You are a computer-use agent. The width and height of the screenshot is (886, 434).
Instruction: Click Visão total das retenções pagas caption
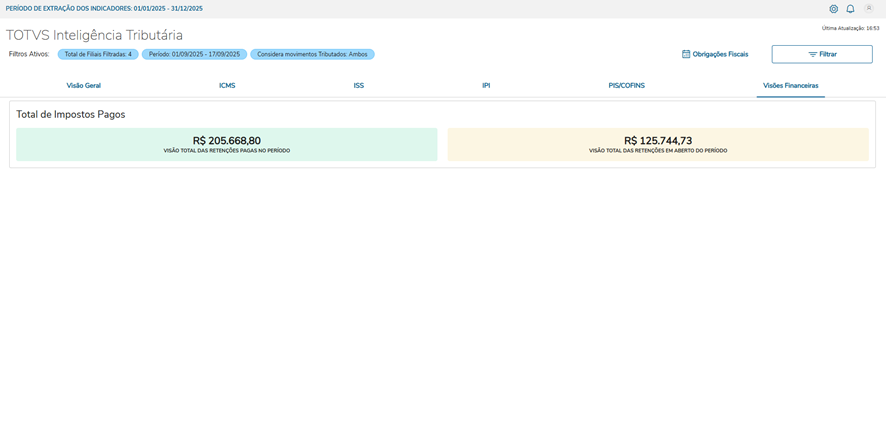(227, 151)
